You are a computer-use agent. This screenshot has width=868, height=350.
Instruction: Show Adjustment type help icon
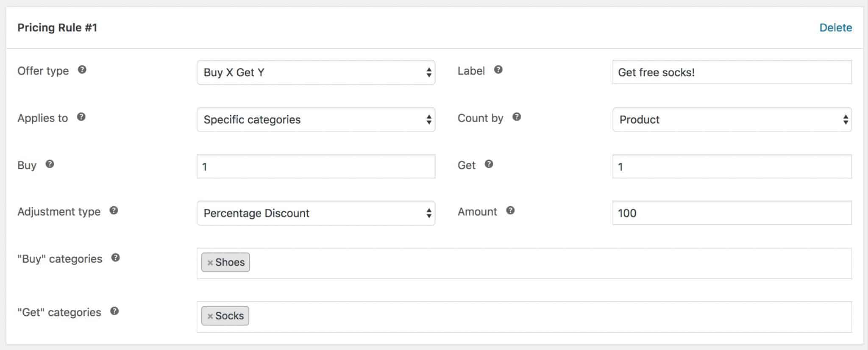[x=114, y=211]
